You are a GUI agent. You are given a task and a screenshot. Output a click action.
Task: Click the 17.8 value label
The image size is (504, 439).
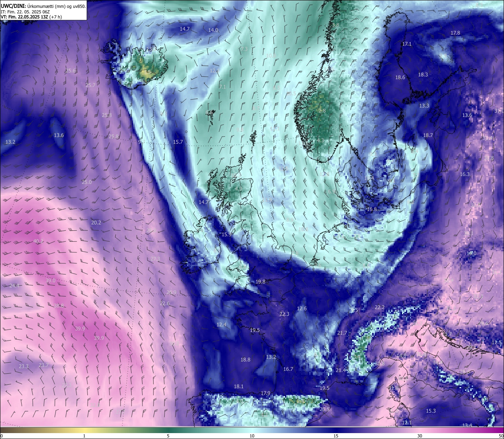[x=455, y=33]
